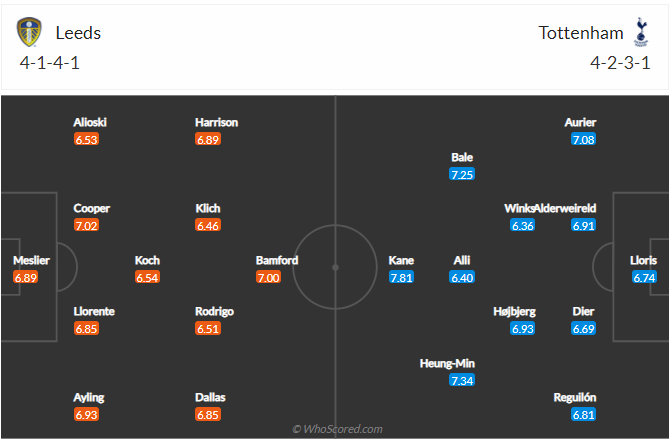This screenshot has width=670, height=439.
Task: Select Reguilón's 6.81 rating badge
Action: click(585, 414)
